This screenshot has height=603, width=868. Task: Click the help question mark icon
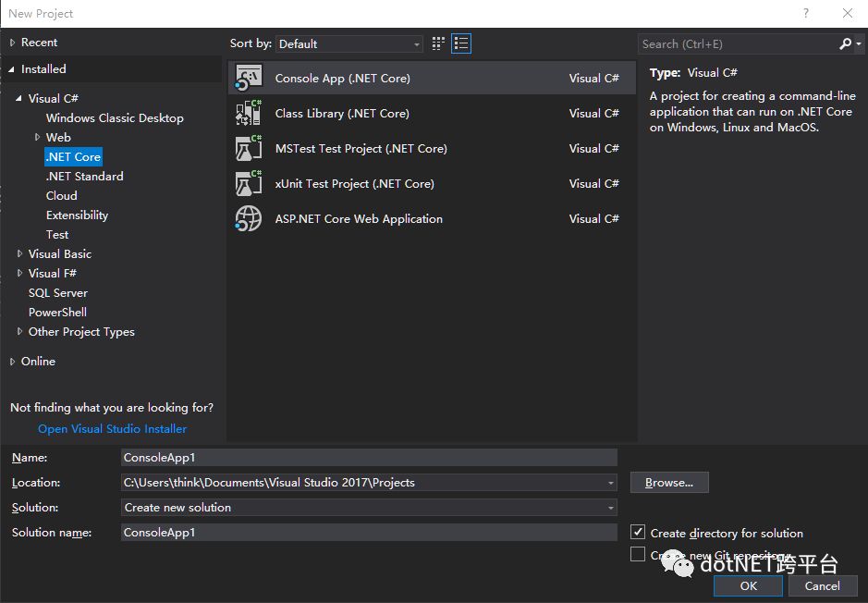click(806, 13)
